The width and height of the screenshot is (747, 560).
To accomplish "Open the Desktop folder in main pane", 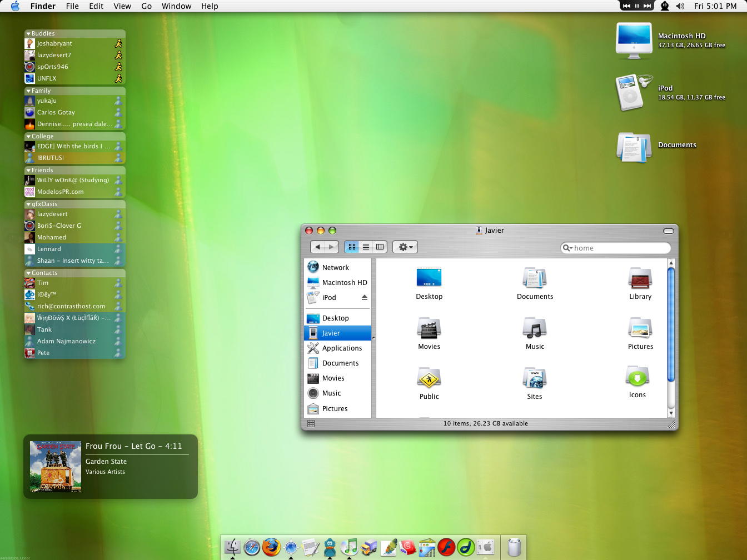I will tap(429, 277).
